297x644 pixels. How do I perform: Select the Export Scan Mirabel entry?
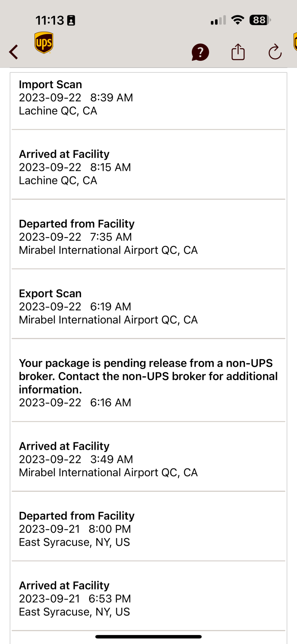click(x=148, y=307)
